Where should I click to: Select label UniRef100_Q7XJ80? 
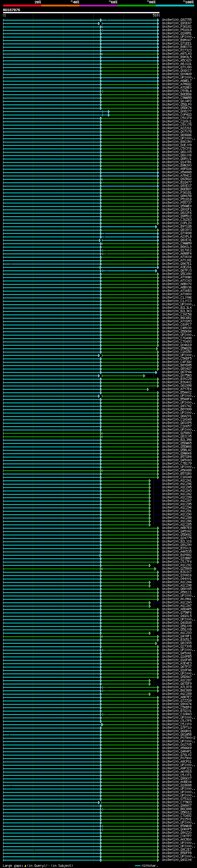tap(177, 67)
